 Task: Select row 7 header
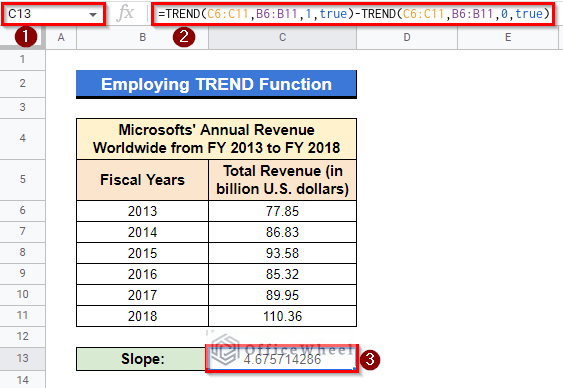tap(23, 232)
